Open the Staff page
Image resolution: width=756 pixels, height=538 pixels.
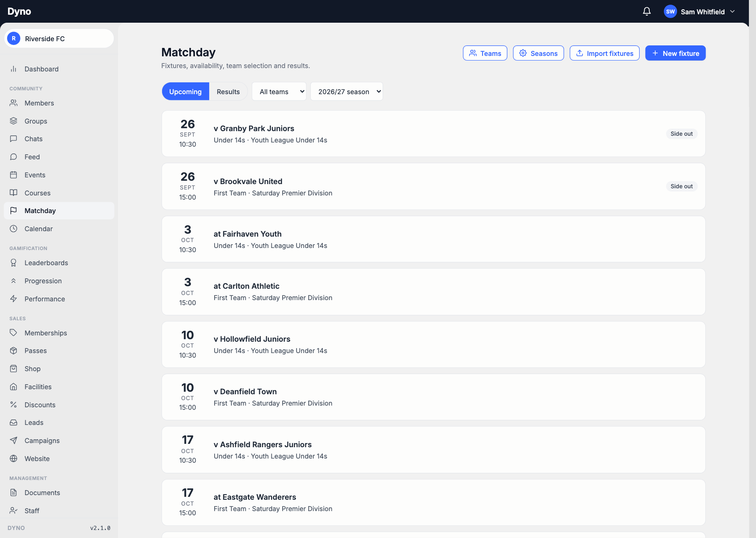point(59,511)
